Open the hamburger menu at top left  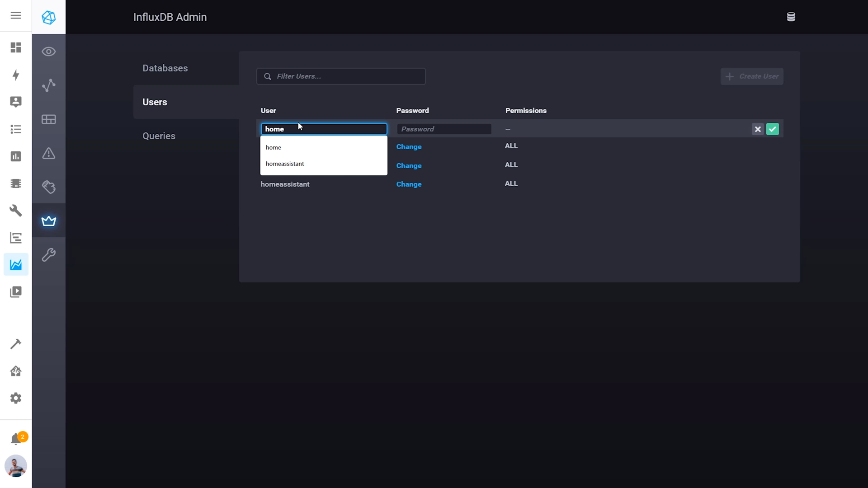click(x=16, y=16)
